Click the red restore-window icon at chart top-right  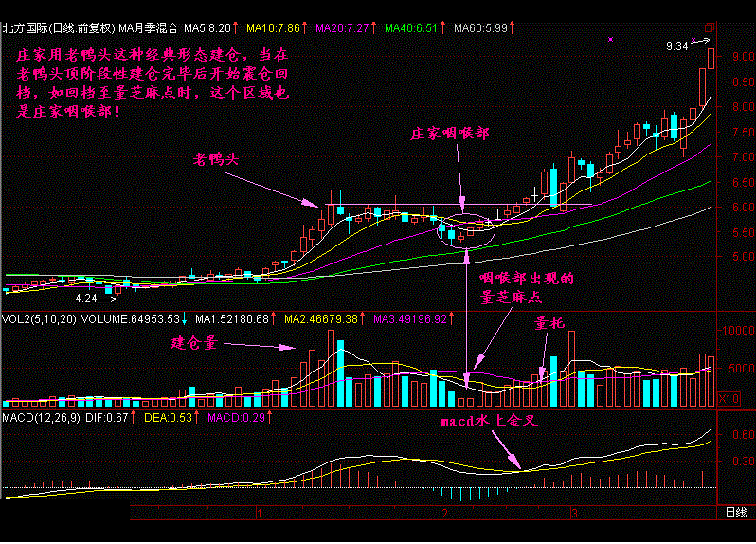point(710,27)
